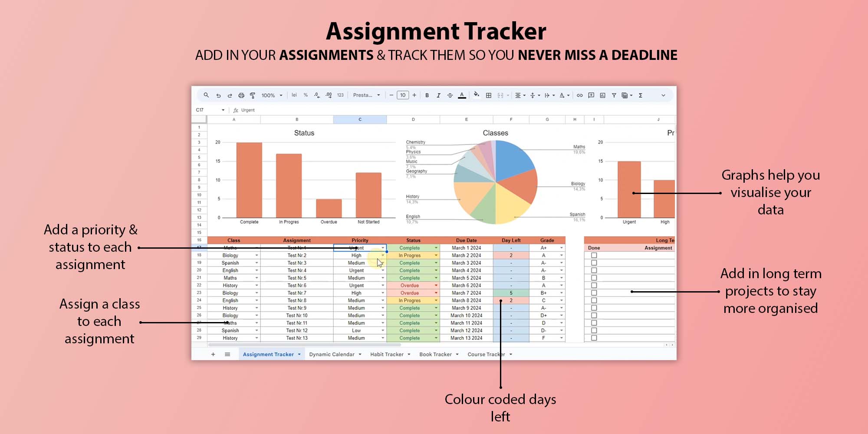Click the insert link icon
This screenshot has height=434, width=868.
point(580,95)
